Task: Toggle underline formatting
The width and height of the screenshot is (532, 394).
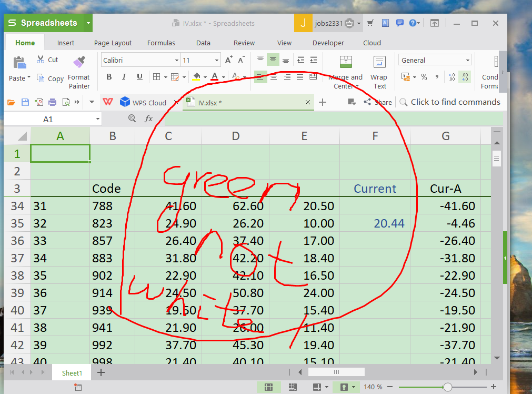Action: pyautogui.click(x=138, y=76)
